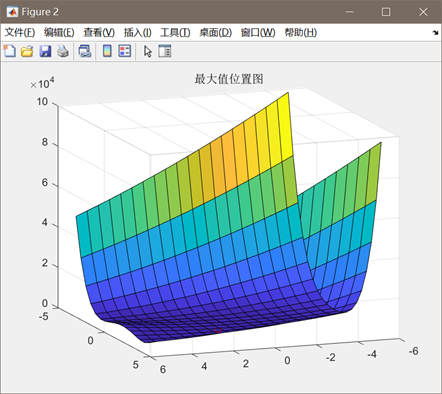Insert legend using the toolbar icon
442x394 pixels.
coord(125,51)
